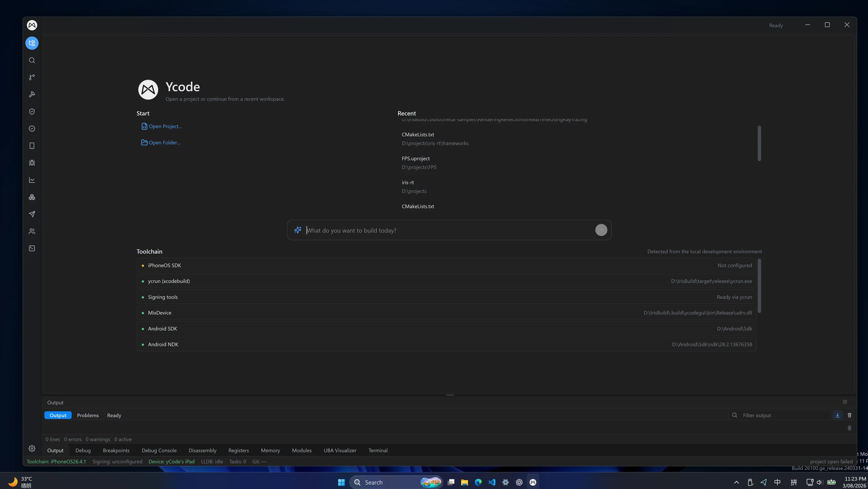Click the sparkle AI icon in the prompt box
The width and height of the screenshot is (868, 489).
[298, 230]
